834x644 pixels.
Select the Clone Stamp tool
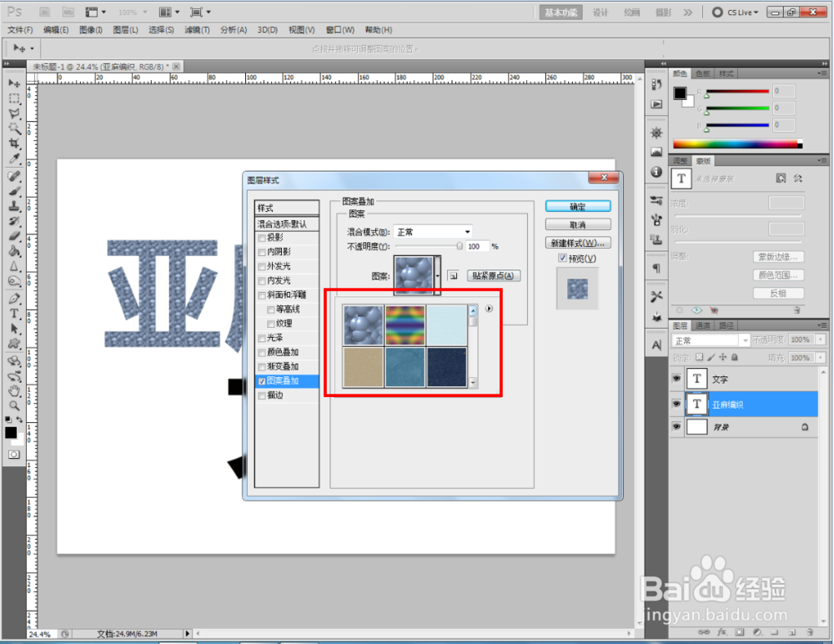[14, 206]
